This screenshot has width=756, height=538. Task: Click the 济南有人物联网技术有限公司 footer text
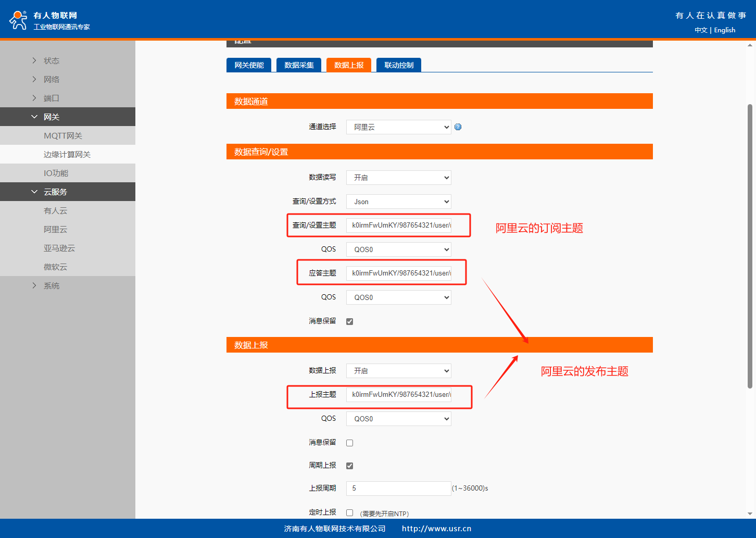(x=335, y=529)
